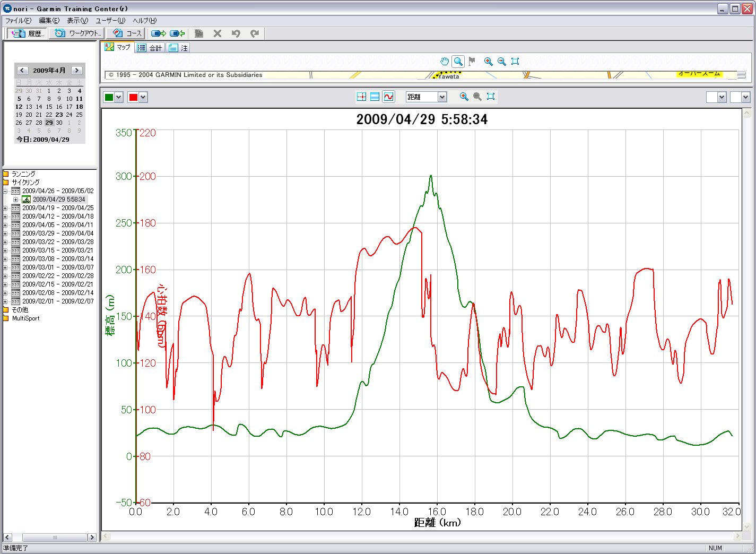Click the graph vertical scrollbar up arrow

coord(747,113)
